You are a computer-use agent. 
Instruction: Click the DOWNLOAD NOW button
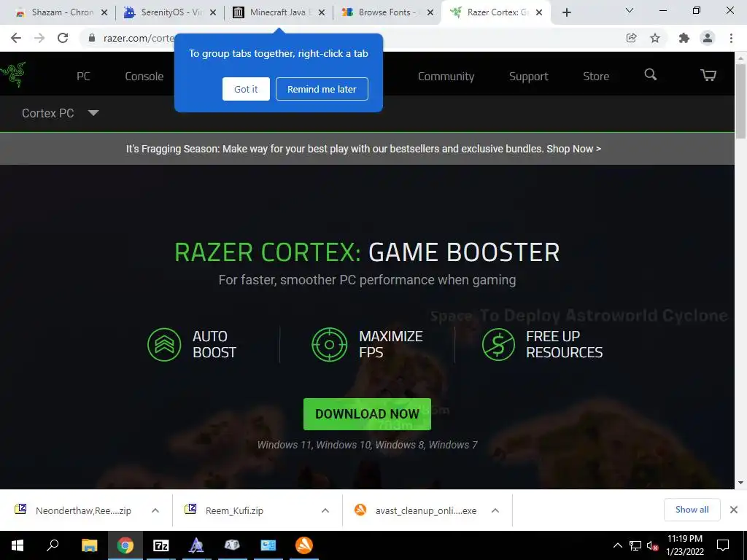point(368,414)
